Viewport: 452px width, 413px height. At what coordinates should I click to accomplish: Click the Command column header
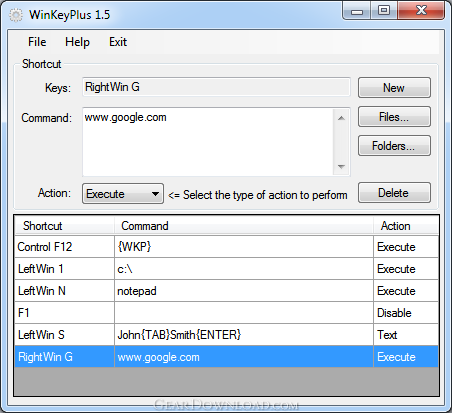tap(244, 226)
